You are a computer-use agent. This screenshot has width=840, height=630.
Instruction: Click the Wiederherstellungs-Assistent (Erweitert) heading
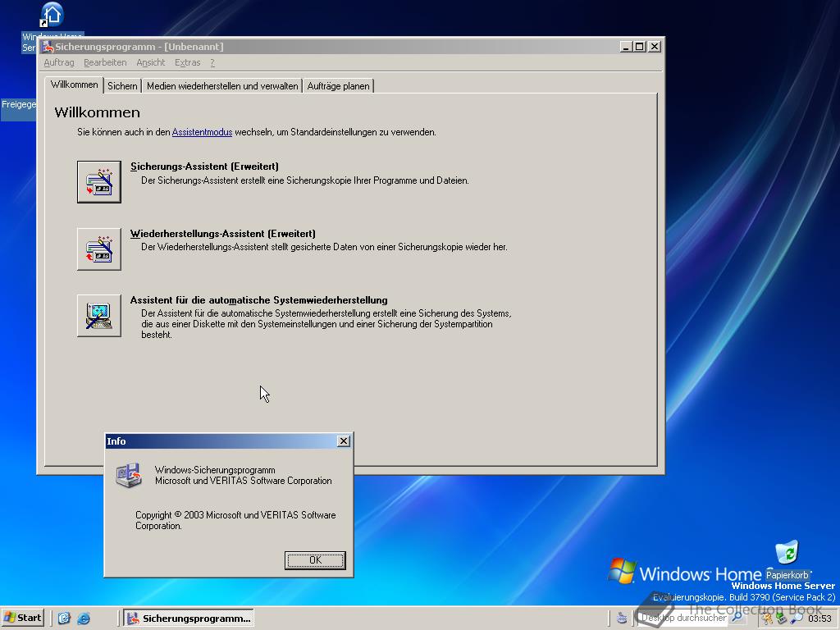click(223, 234)
